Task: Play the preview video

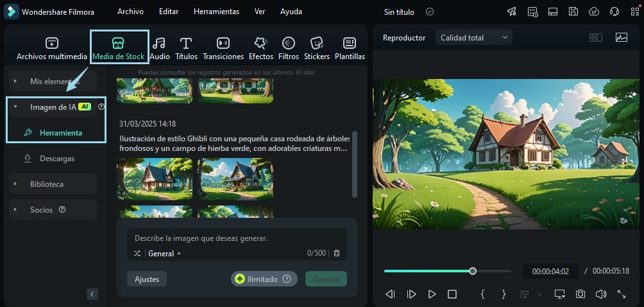Action: (432, 294)
